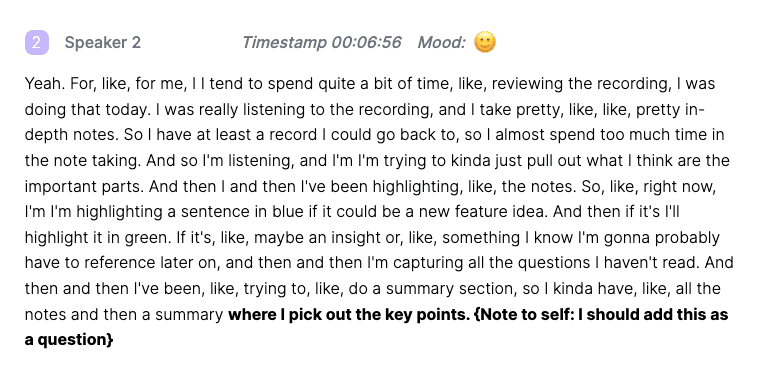Screen dimensions: 770x384
Task: Click the words "important parts."
Action: 84,187
